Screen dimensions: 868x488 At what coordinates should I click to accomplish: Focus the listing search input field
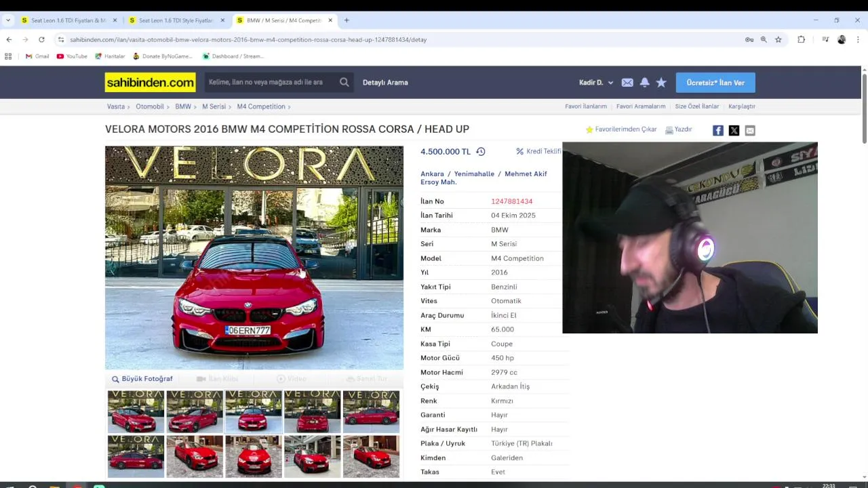271,82
